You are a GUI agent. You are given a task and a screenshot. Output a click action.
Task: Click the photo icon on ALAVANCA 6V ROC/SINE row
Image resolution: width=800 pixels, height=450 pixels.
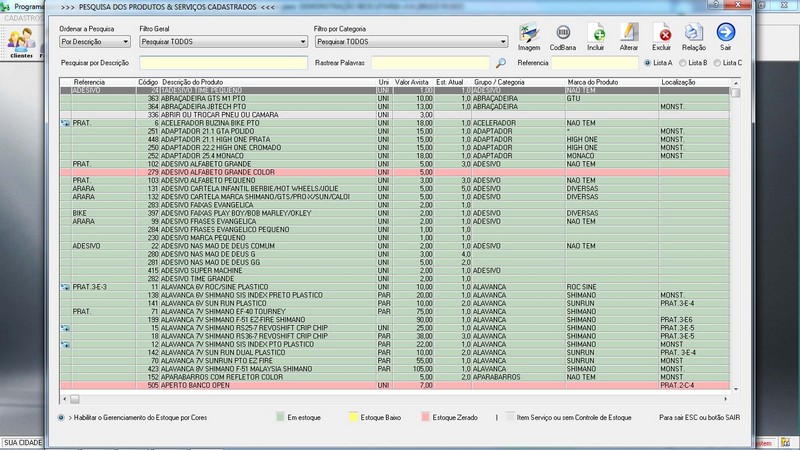point(65,287)
